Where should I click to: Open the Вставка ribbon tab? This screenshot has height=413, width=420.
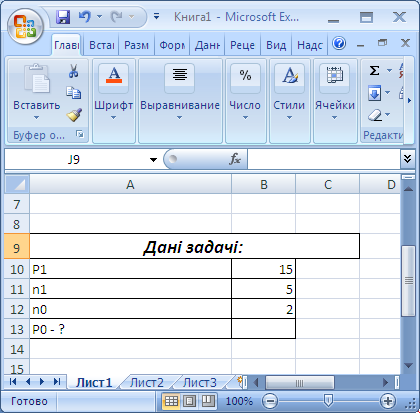[102, 45]
